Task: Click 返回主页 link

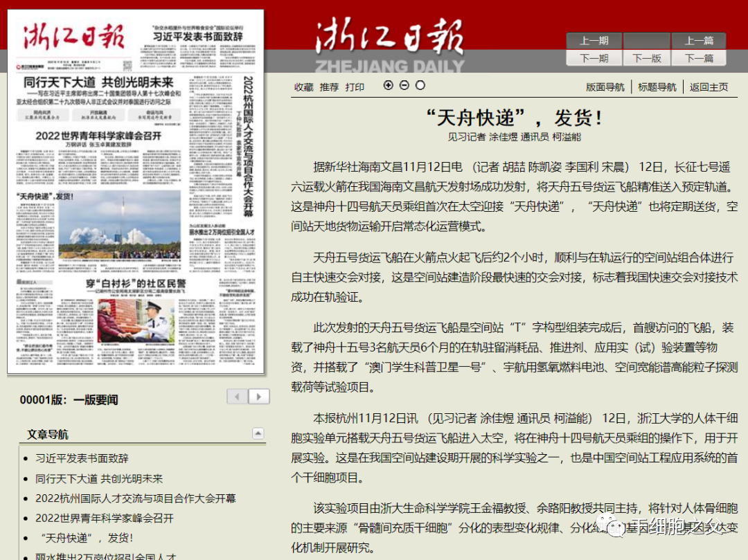Action: click(709, 87)
